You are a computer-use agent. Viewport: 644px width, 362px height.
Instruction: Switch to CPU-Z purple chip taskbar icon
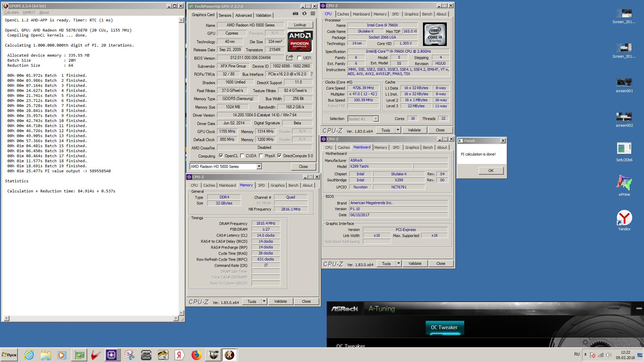(112, 355)
